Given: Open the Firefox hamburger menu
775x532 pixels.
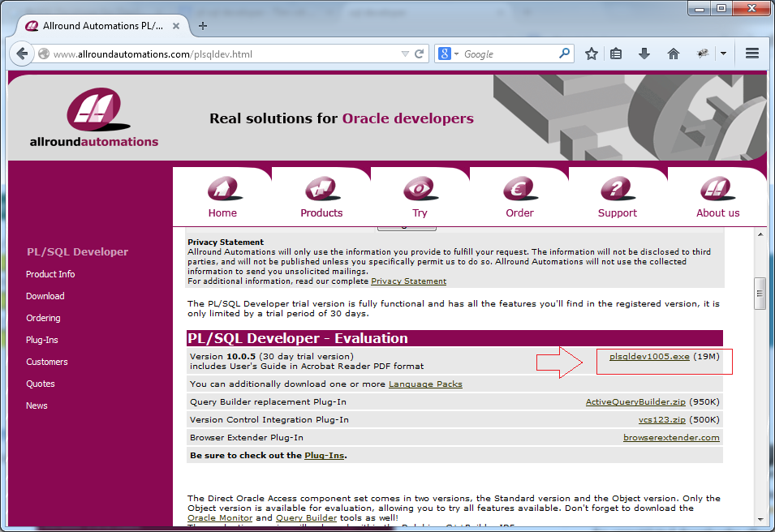Looking at the screenshot, I should pos(752,53).
